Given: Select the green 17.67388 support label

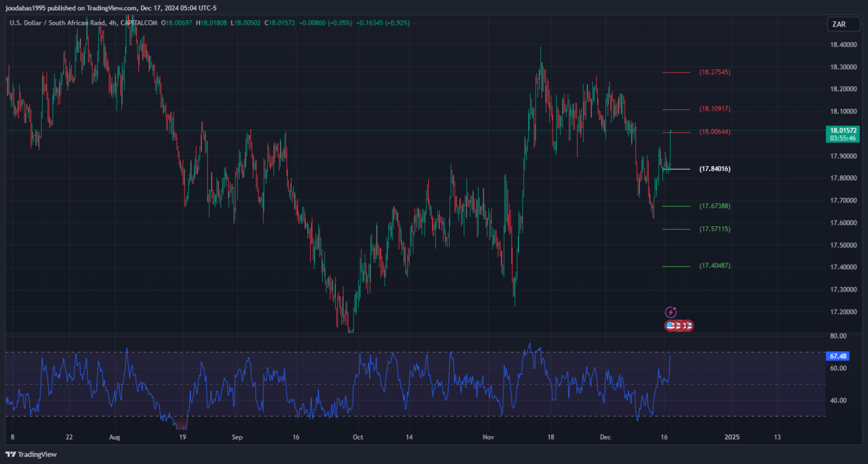Looking at the screenshot, I should pyautogui.click(x=715, y=206).
